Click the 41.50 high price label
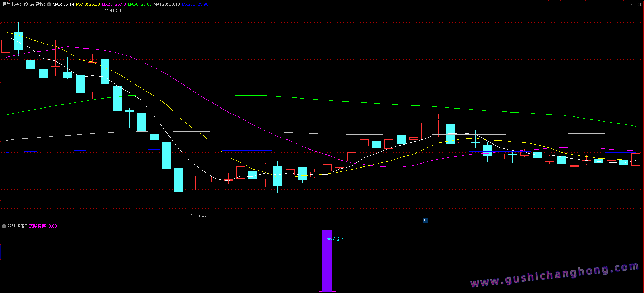This screenshot has width=644, height=293. (x=115, y=10)
